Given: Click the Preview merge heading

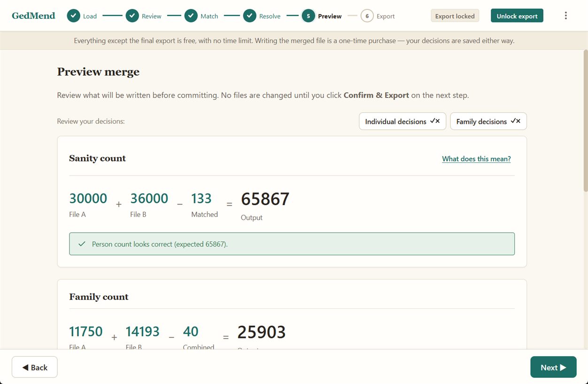Looking at the screenshot, I should [x=98, y=72].
